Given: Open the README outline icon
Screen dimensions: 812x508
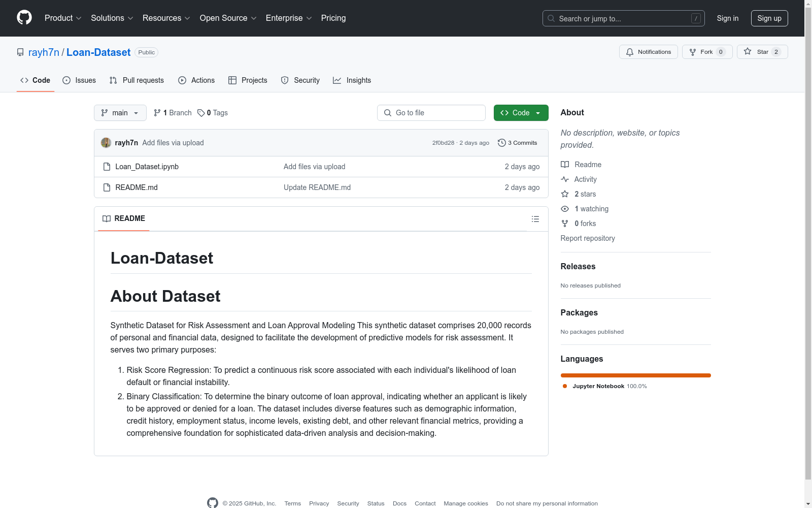Looking at the screenshot, I should pyautogui.click(x=535, y=219).
